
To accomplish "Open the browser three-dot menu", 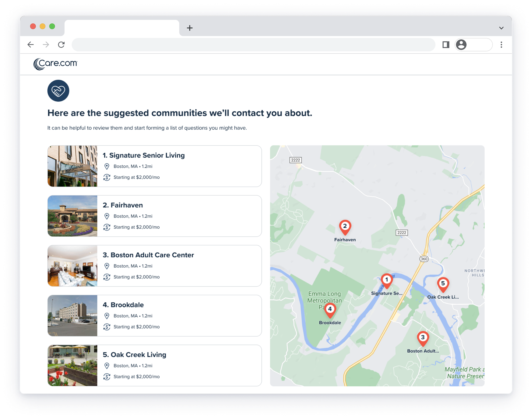I will [x=501, y=45].
